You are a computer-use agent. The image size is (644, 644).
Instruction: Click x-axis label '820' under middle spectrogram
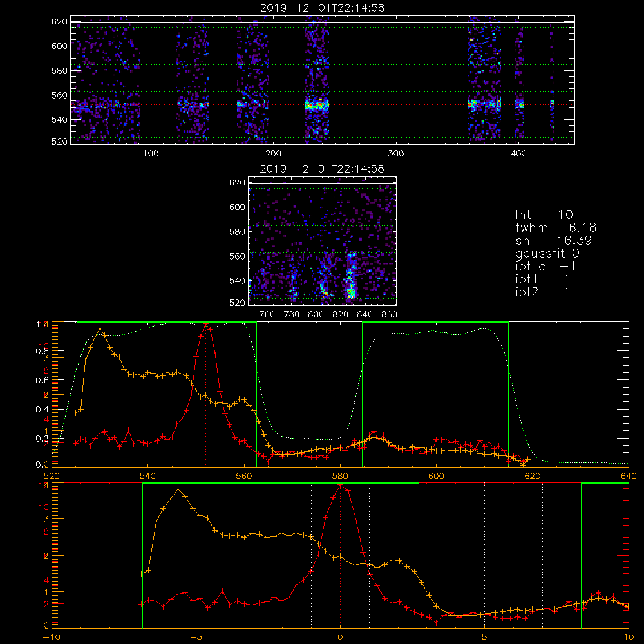click(341, 315)
